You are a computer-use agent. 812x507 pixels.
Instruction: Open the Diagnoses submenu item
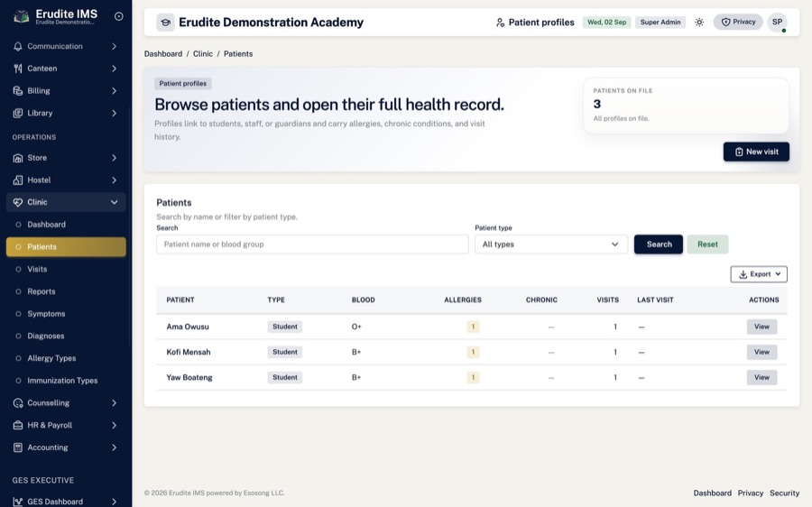66,336
